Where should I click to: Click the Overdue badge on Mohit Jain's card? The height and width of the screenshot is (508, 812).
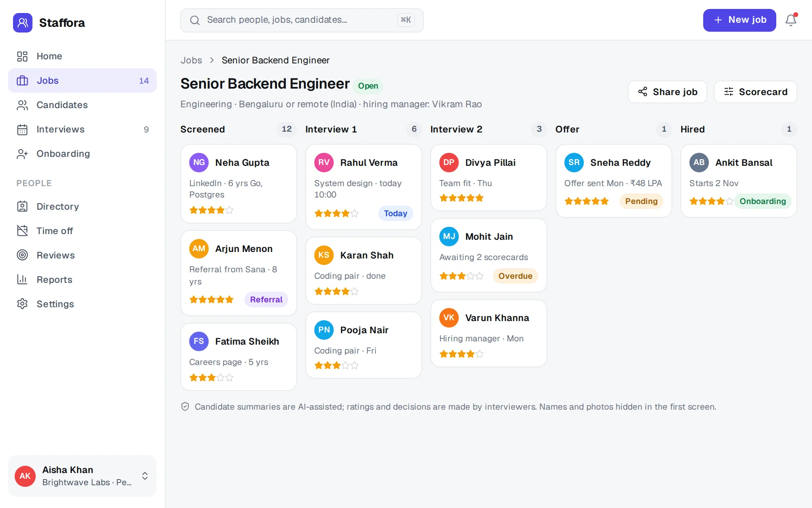tap(515, 276)
